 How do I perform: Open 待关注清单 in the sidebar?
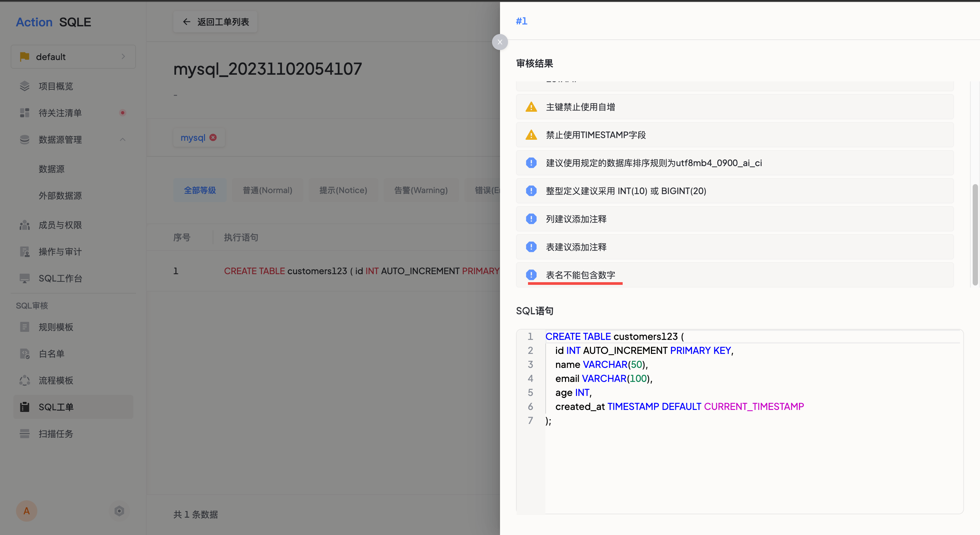[x=60, y=113]
